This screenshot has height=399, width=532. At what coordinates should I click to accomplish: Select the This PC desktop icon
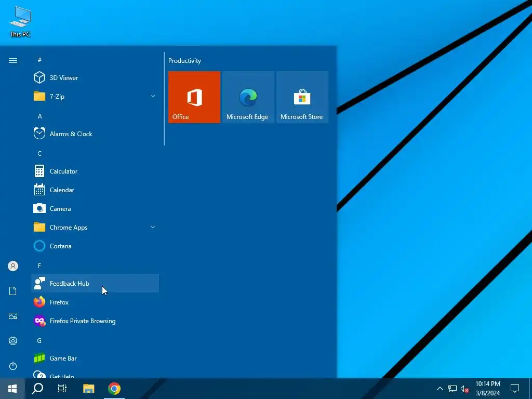point(20,22)
